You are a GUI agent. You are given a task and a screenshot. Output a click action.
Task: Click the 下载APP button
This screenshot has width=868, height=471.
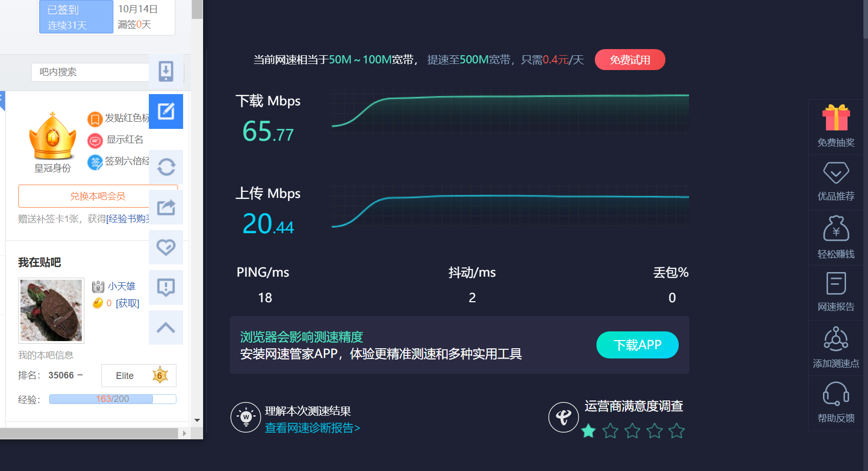637,345
